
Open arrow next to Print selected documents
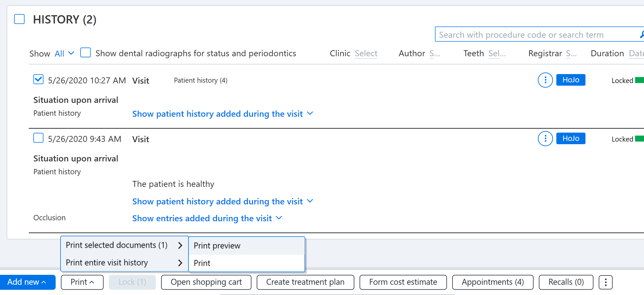coord(180,245)
